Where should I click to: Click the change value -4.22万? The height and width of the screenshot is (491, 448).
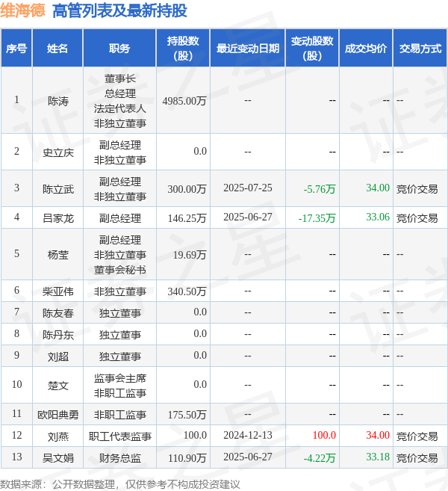coord(320,458)
